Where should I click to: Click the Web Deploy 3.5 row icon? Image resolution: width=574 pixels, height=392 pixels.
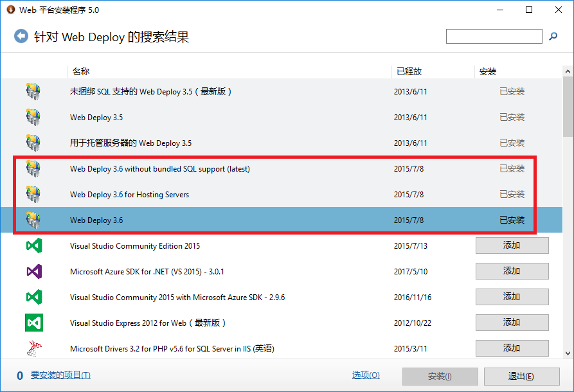point(33,117)
